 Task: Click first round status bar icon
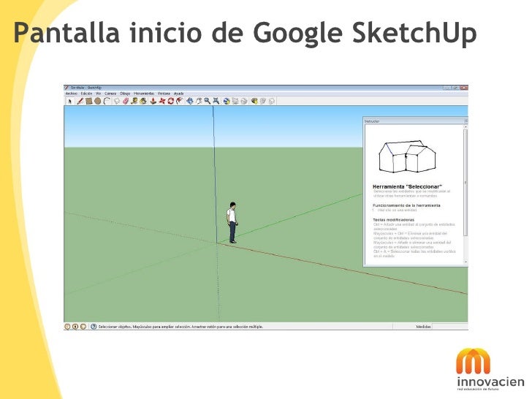point(67,327)
